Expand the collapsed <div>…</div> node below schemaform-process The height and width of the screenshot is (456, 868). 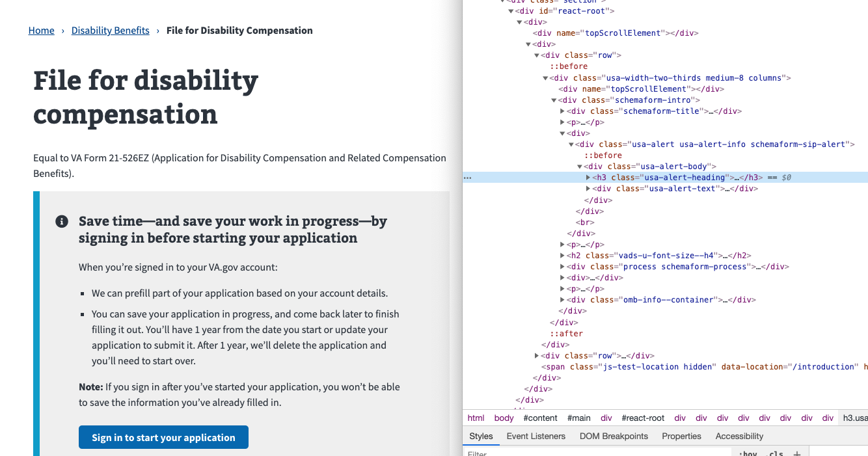tap(562, 278)
